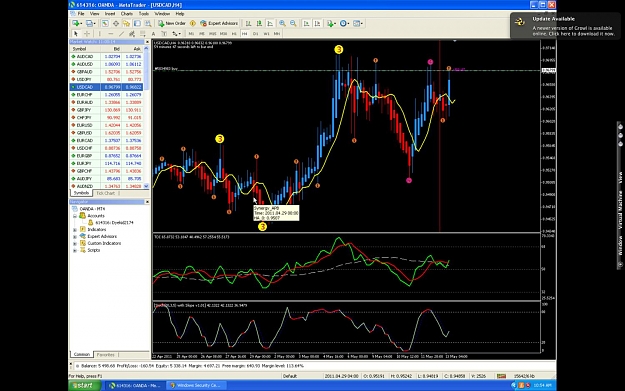The height and width of the screenshot is (391, 625).
Task: Collapse the Accounts tree node
Action: point(75,216)
